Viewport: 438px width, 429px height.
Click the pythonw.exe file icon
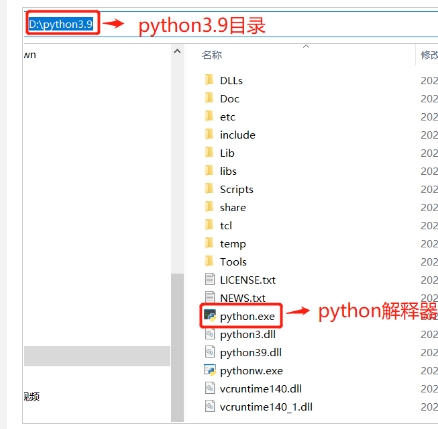210,370
